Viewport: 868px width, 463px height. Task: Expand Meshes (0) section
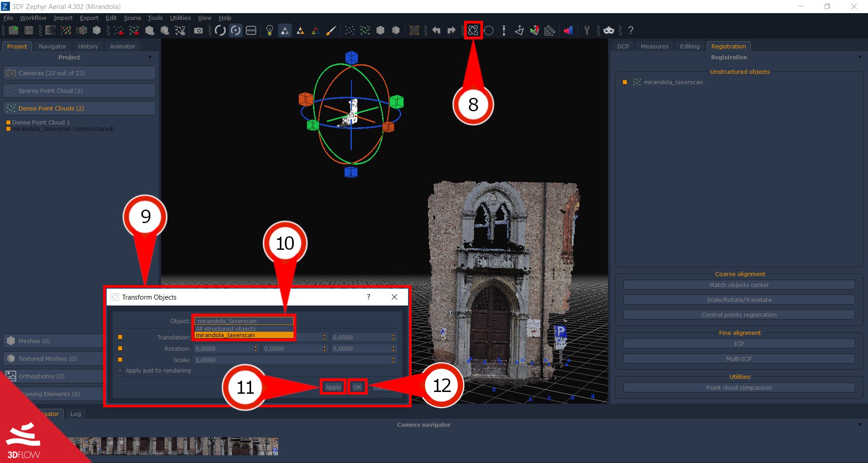(x=53, y=341)
